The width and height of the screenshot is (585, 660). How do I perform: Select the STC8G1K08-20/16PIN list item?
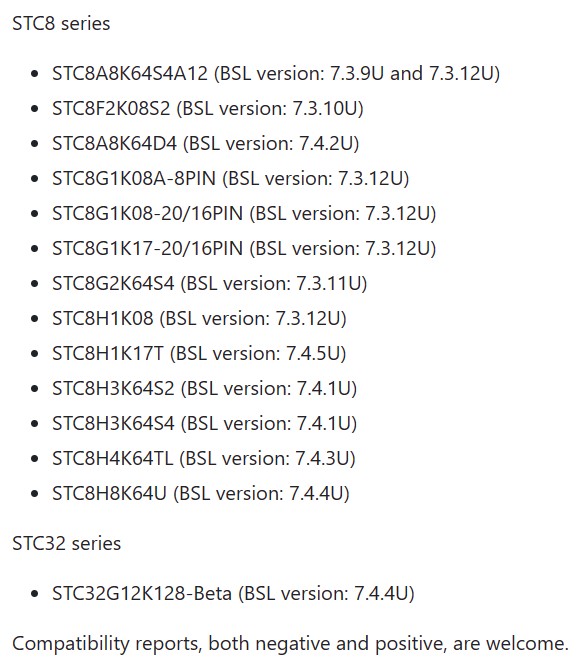coord(244,213)
